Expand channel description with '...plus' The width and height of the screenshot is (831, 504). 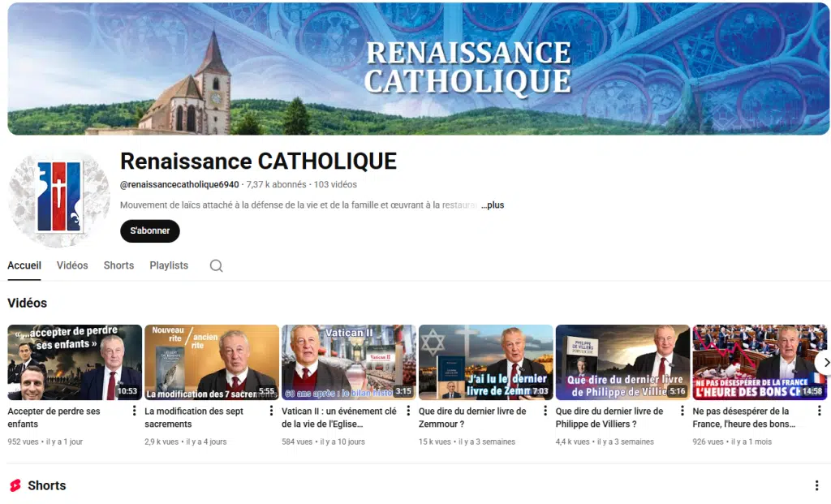pos(493,205)
